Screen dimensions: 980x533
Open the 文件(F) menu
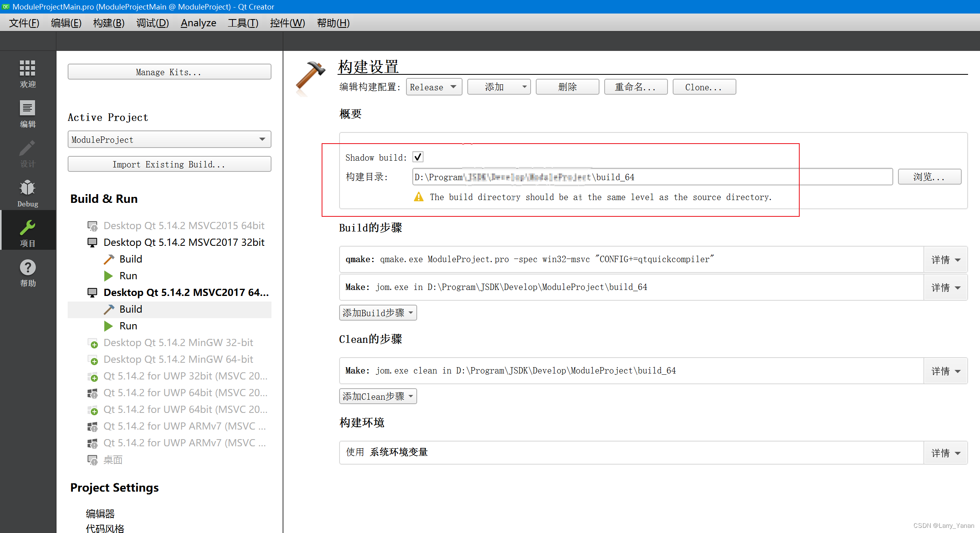[x=24, y=23]
